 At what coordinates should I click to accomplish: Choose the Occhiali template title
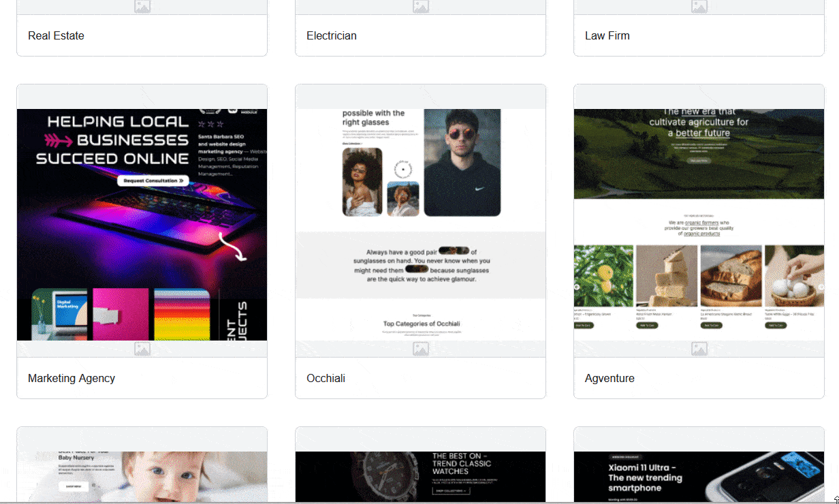pyautogui.click(x=326, y=378)
